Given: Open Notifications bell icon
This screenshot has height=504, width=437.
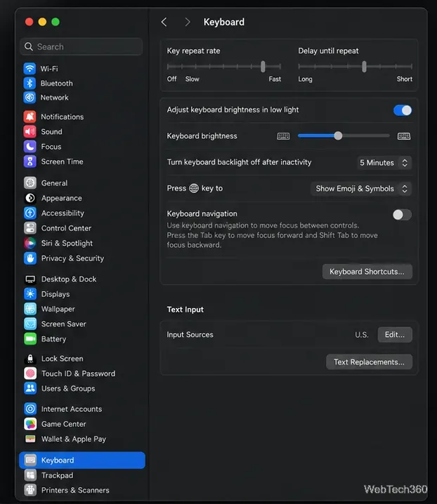Looking at the screenshot, I should pyautogui.click(x=30, y=117).
